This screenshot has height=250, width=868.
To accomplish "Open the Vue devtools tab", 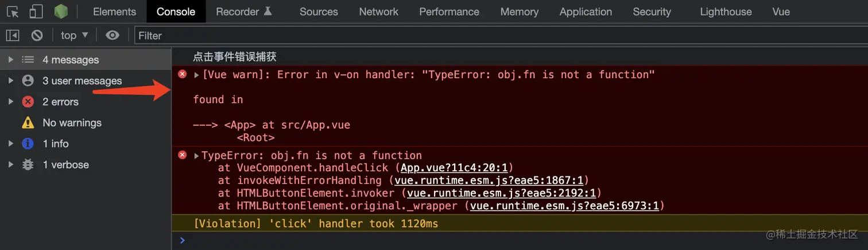I will [781, 11].
